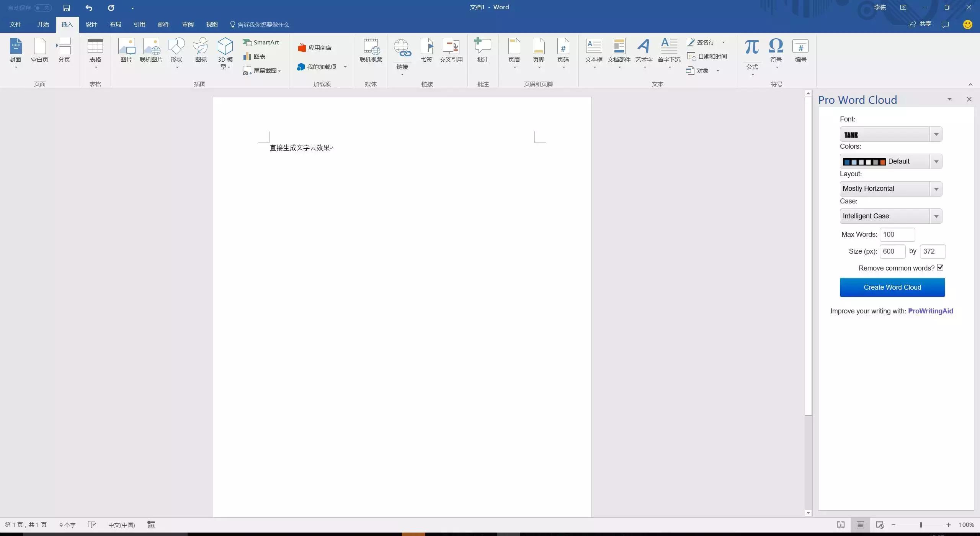
Task: Switch to the Design (设计) tab
Action: click(x=91, y=25)
